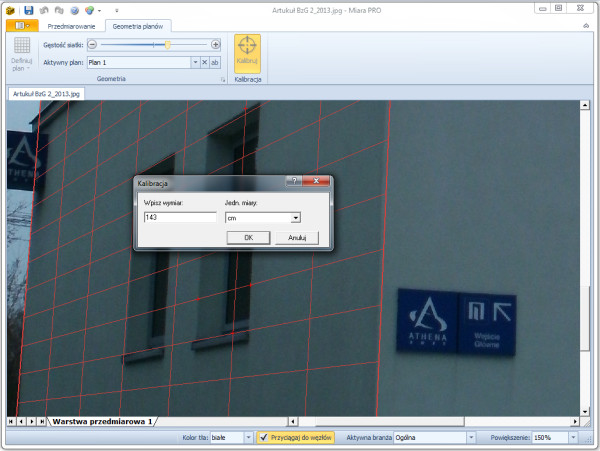This screenshot has height=451, width=600.
Task: Expand the Jedn. miary unit dropdown
Action: 296,217
